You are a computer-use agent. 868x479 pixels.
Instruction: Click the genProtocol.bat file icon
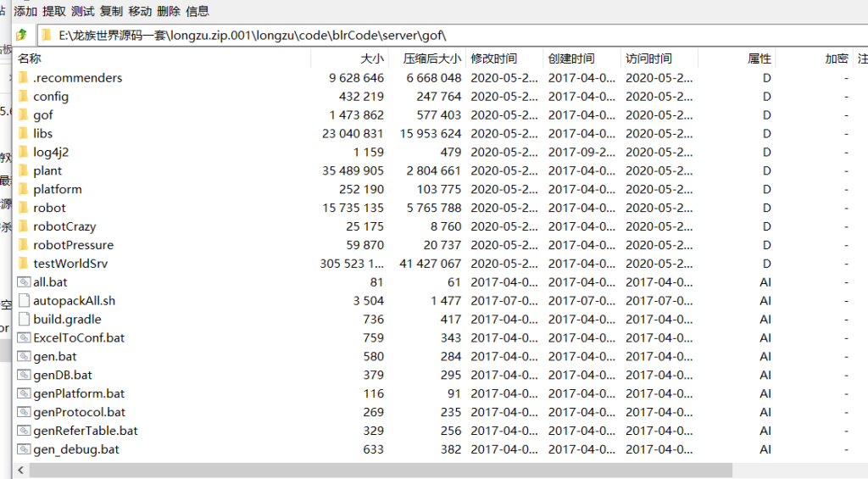[x=24, y=412]
